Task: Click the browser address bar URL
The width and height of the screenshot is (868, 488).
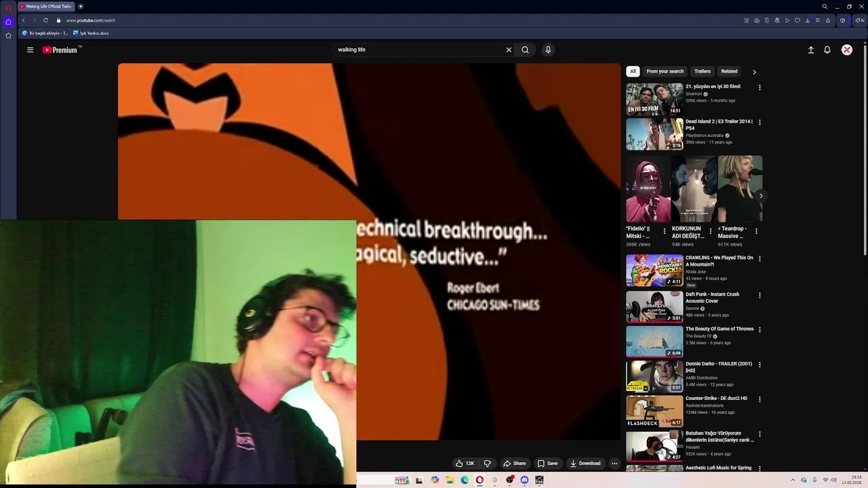Action: [x=91, y=20]
